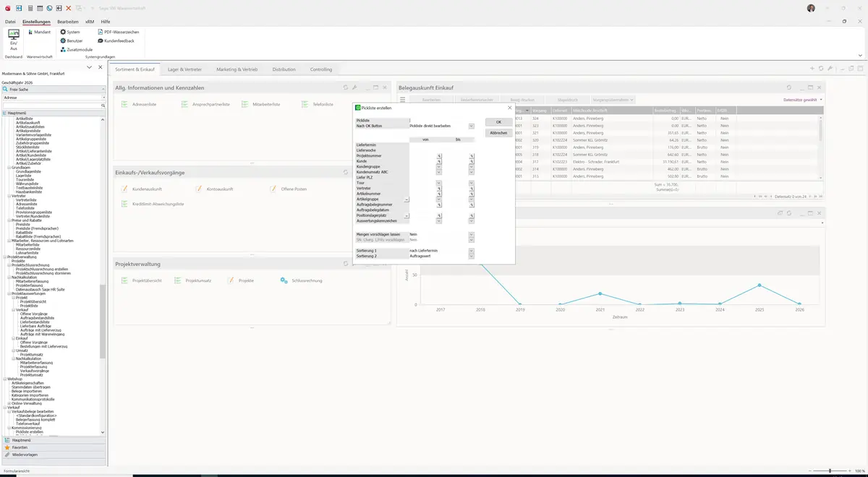
Task: Open the Adressenliste tile
Action: [x=138, y=104]
